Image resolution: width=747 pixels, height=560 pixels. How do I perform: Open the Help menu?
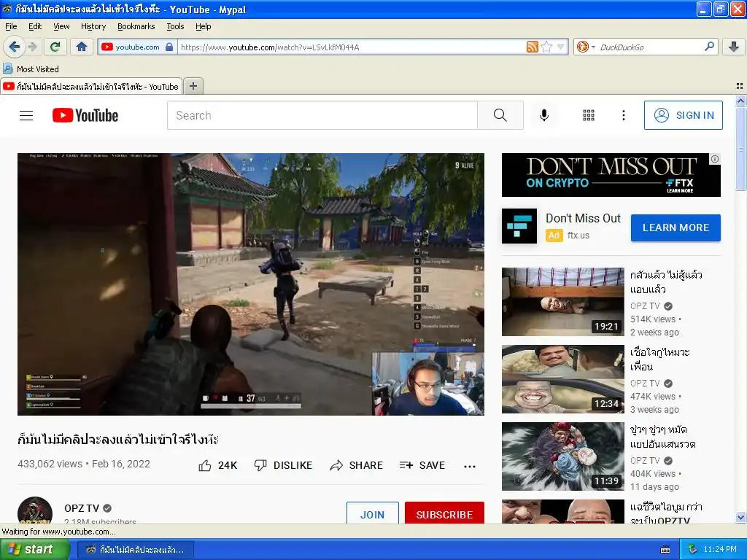point(204,26)
